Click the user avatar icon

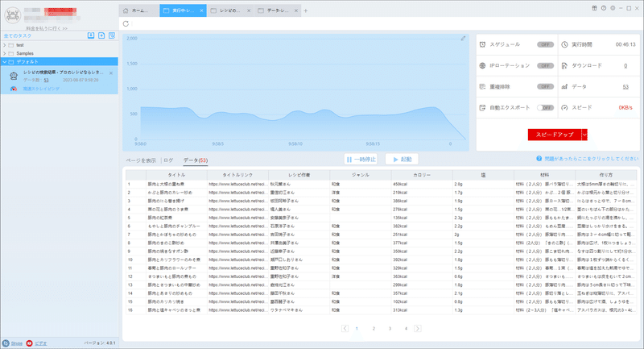tap(13, 15)
